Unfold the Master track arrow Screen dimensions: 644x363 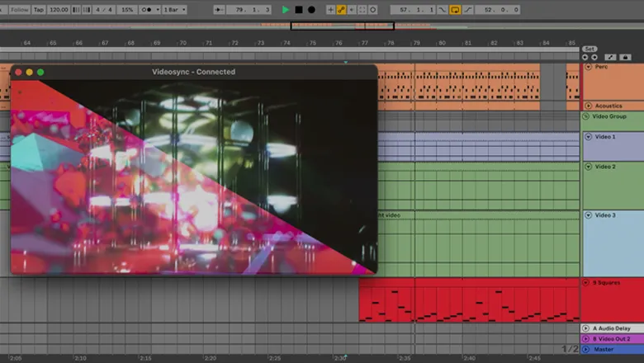point(585,349)
